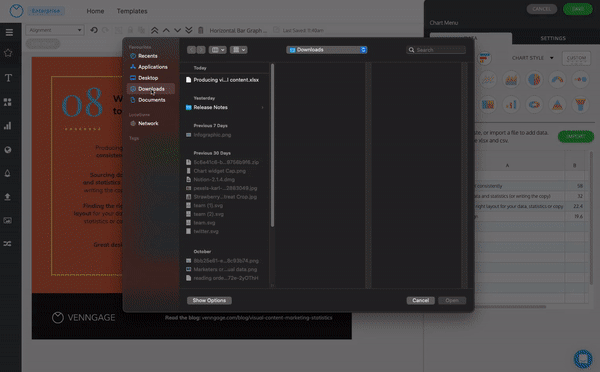Viewport: 600px width, 372px height.
Task: Click Cancel in the file dialog
Action: (x=420, y=300)
